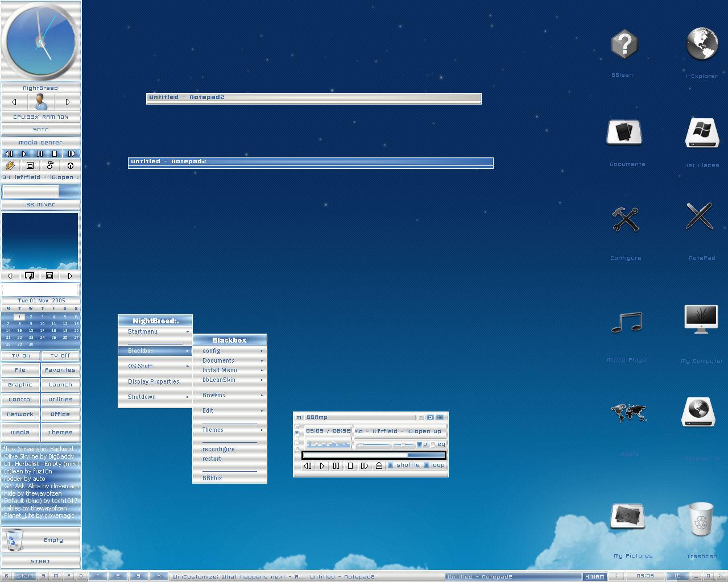728x582 pixels.
Task: Go to previous track in BBAmp
Action: 308,465
